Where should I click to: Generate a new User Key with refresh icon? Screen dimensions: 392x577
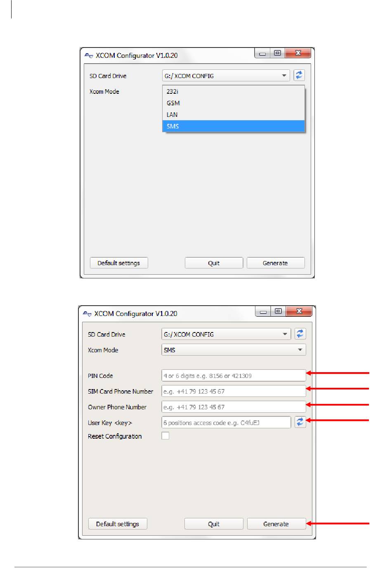[300, 422]
